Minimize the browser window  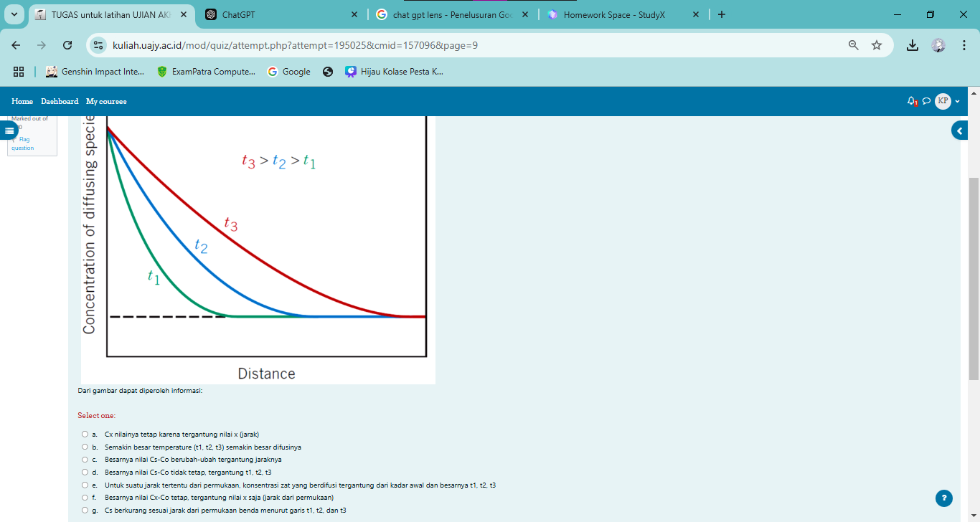[x=897, y=14]
